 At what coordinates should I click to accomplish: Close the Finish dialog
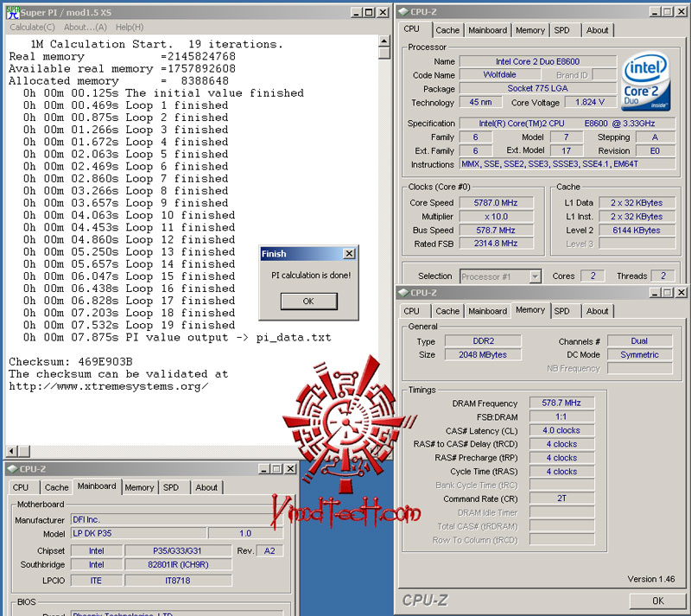coord(349,253)
